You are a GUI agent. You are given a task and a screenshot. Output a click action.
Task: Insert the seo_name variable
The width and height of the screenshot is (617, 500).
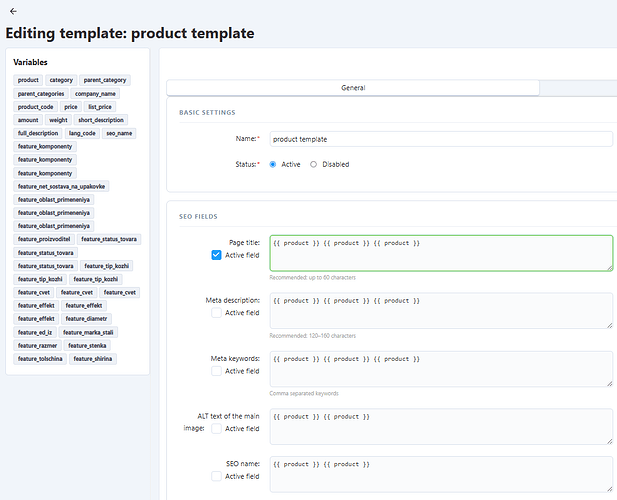[x=119, y=133]
